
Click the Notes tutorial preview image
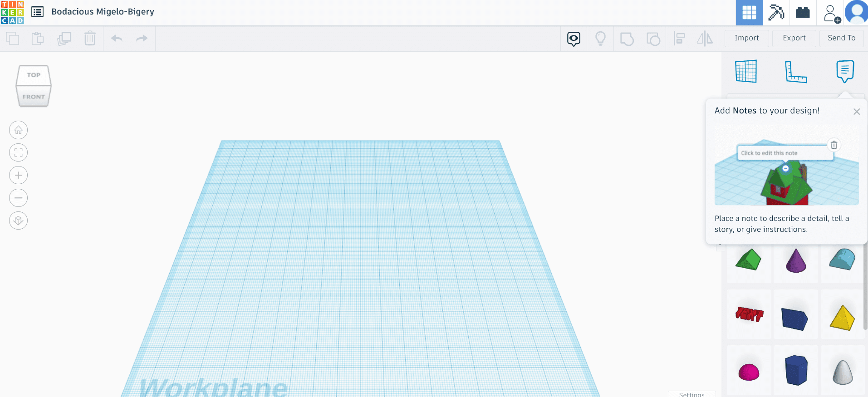(786, 165)
